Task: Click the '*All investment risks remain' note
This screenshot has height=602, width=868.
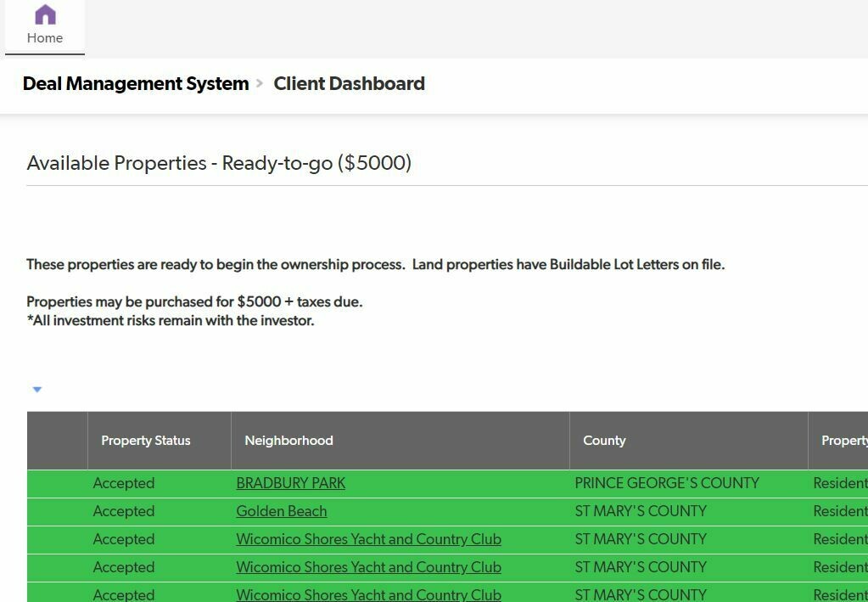Action: click(171, 321)
